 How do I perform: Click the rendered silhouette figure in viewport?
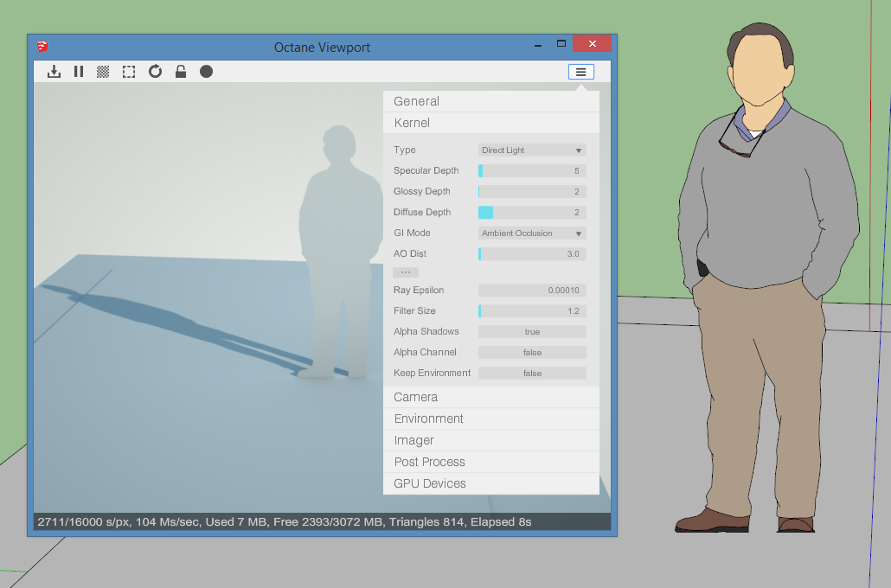340,250
